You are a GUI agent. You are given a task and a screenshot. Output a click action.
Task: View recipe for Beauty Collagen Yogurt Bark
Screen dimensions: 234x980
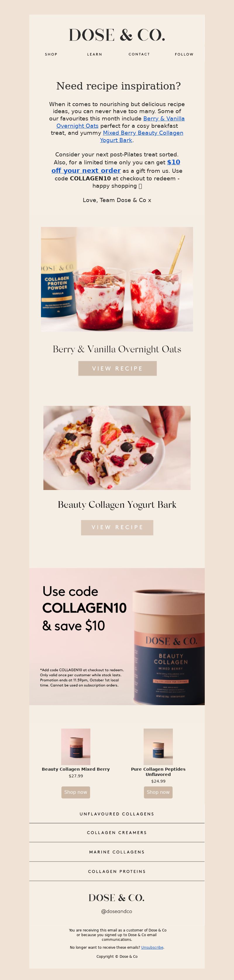(117, 527)
